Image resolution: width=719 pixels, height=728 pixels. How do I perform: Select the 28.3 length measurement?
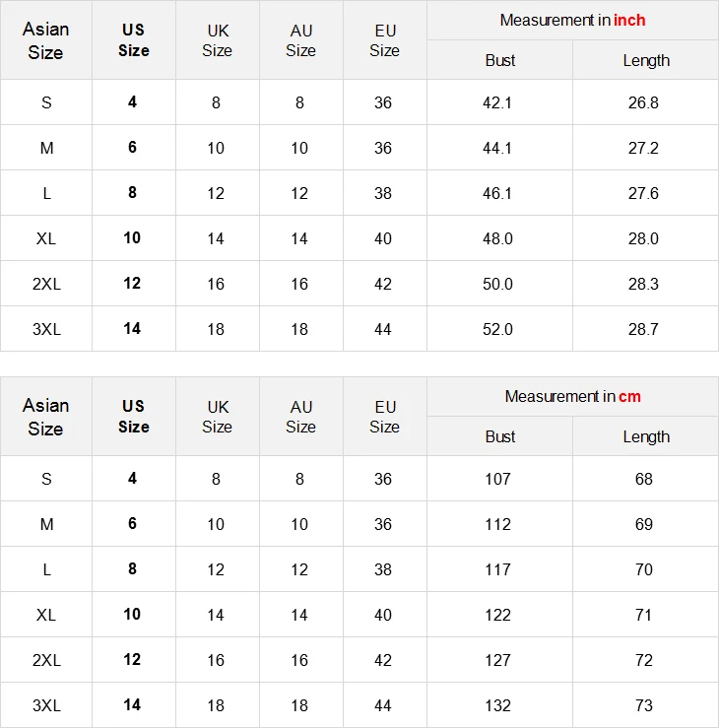tap(644, 284)
